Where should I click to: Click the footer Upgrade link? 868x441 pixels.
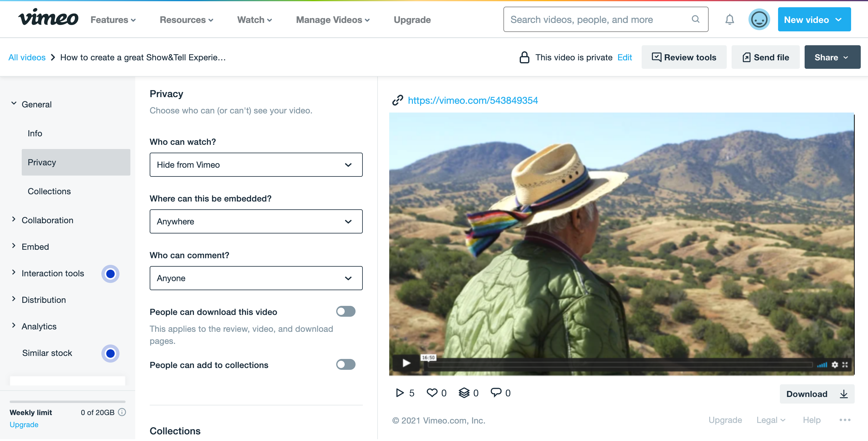725,421
